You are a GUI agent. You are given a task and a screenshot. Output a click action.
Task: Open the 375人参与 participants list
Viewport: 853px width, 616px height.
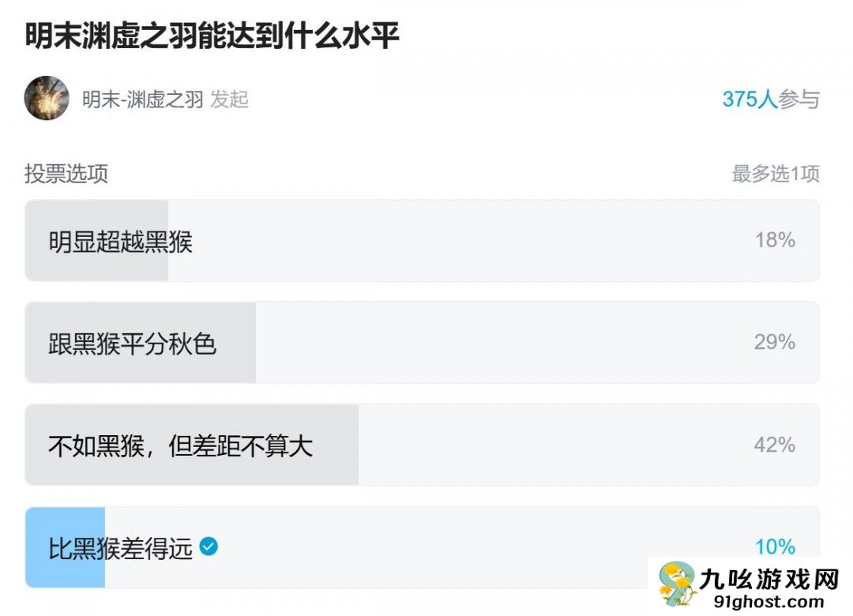coord(771,100)
